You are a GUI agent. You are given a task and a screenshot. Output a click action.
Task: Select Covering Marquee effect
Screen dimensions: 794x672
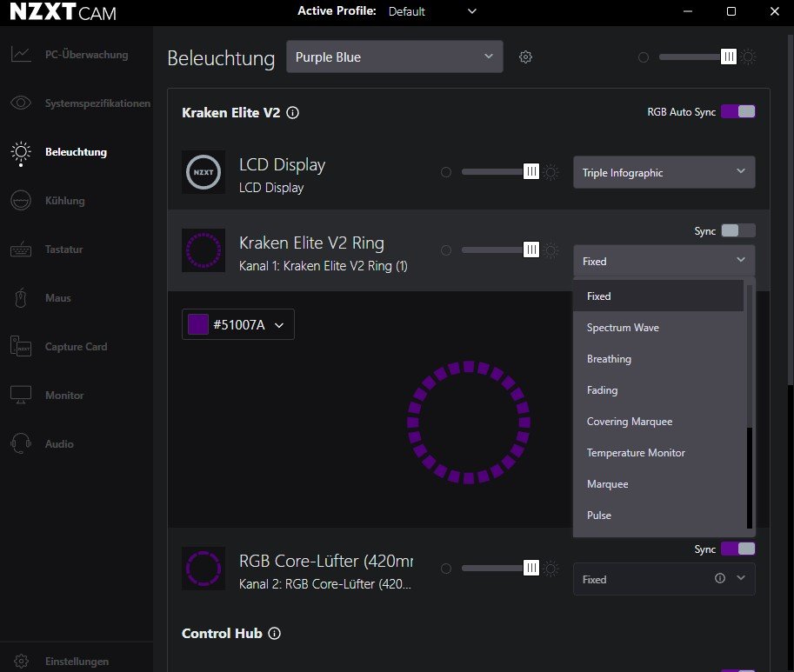coord(658,422)
